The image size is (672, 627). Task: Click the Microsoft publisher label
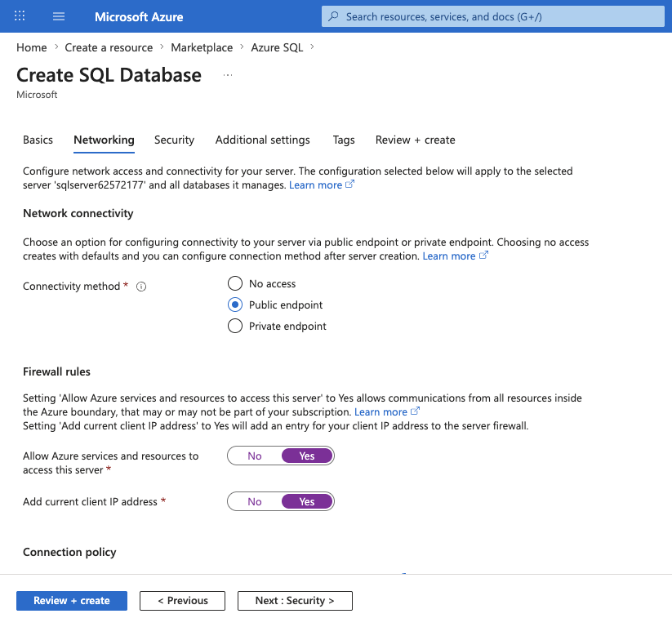37,95
